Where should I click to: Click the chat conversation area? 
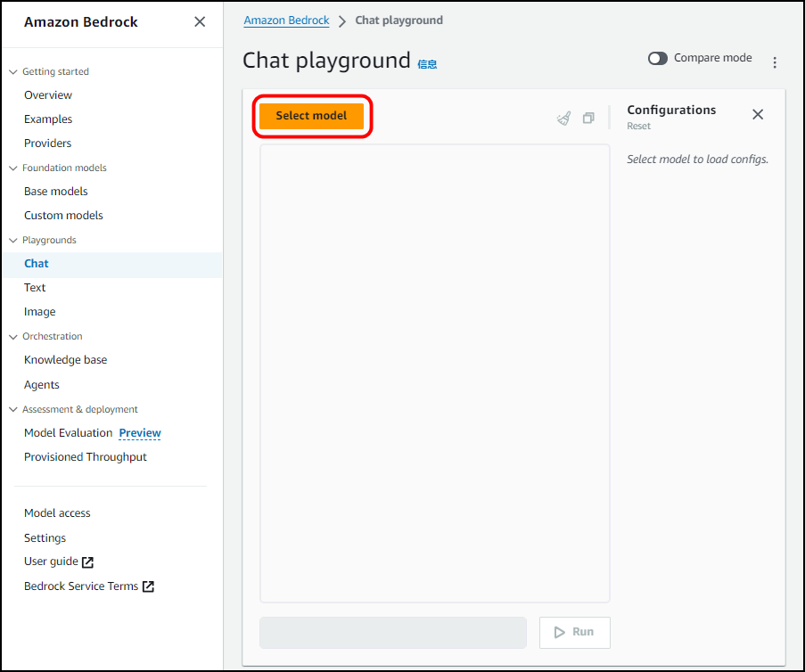[x=435, y=373]
